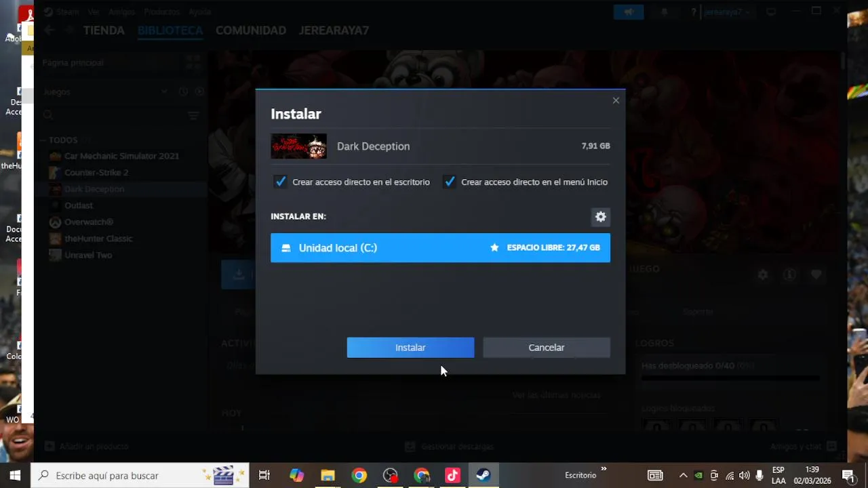868x488 pixels.
Task: Select theHunter Classic in library list
Action: (x=98, y=239)
